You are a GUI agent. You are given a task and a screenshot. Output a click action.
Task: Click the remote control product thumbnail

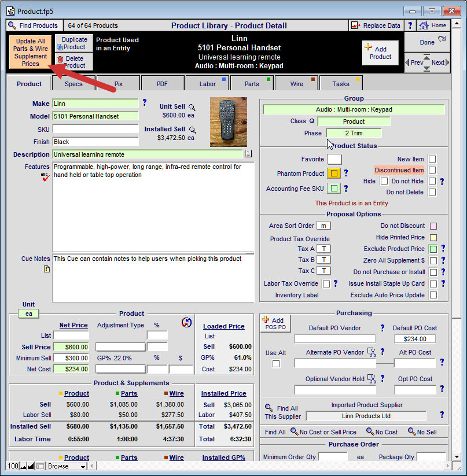click(x=229, y=122)
